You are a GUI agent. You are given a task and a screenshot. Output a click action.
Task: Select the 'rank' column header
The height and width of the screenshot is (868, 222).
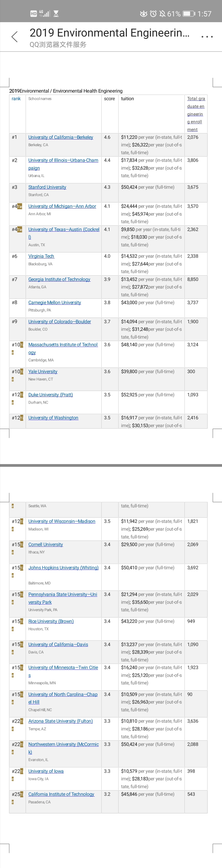(x=16, y=98)
